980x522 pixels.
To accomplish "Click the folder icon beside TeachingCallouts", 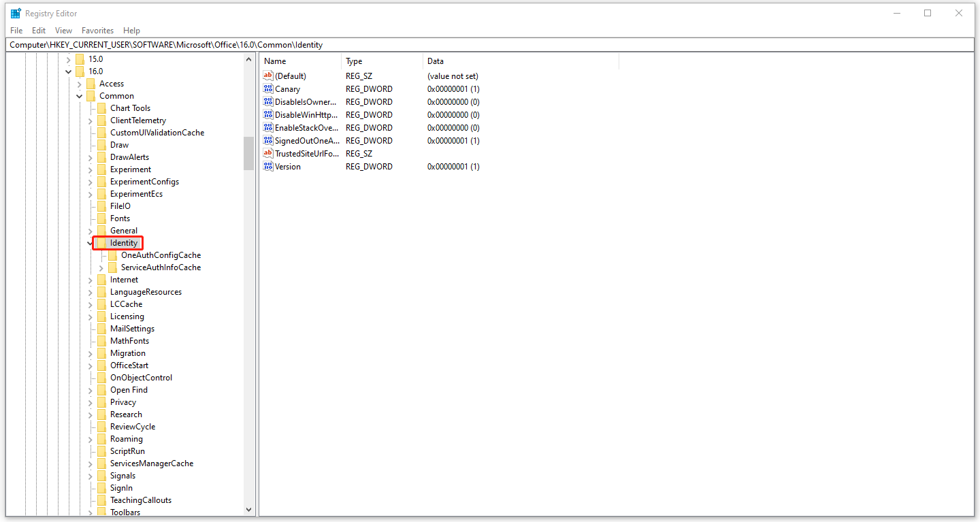I will [x=102, y=500].
